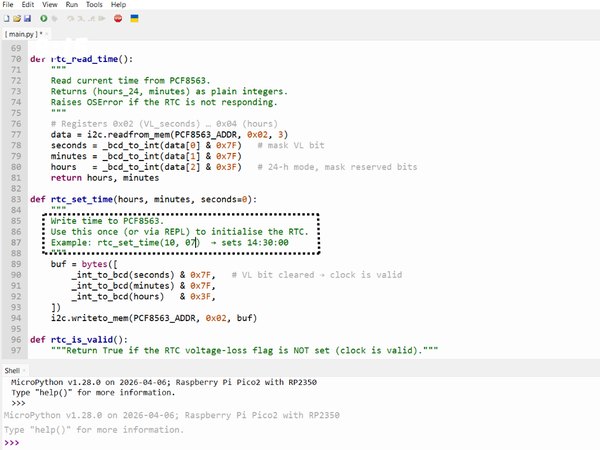
Task: Create a new file with toolbar icon
Action: click(x=7, y=18)
